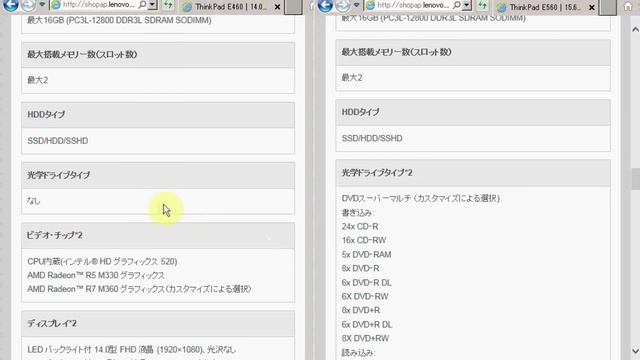Click '6x DVD+R DL' entry in E560 window

(367, 325)
